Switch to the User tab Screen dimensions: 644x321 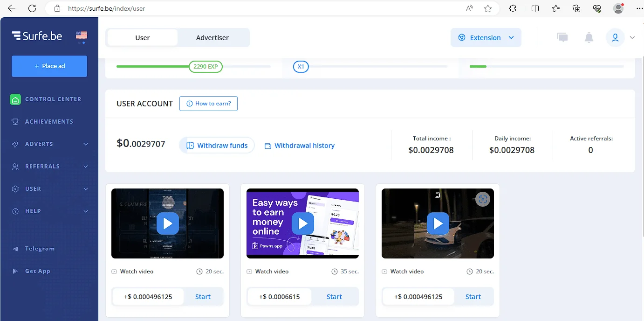[143, 38]
